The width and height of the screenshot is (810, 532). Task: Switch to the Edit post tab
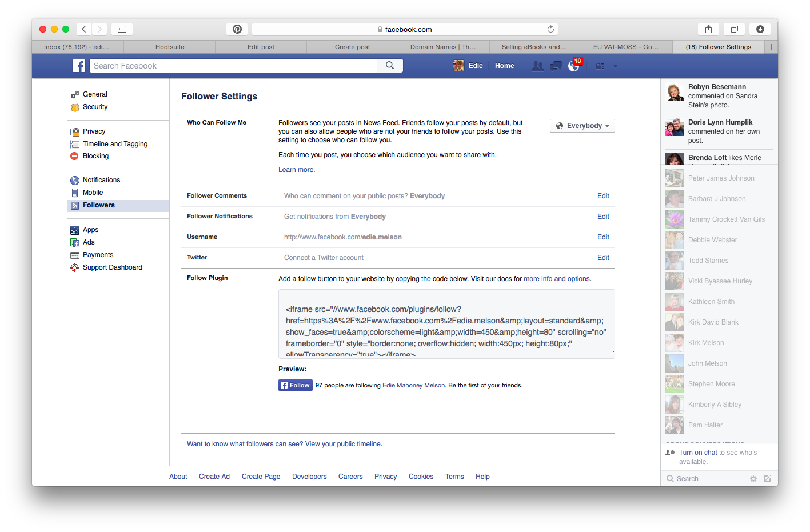[x=261, y=47]
